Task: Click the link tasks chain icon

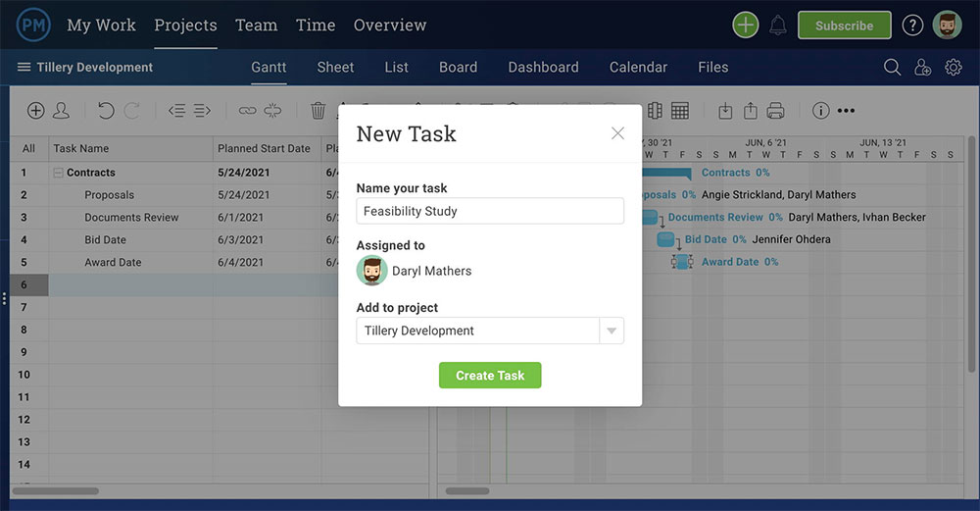Action: click(248, 111)
